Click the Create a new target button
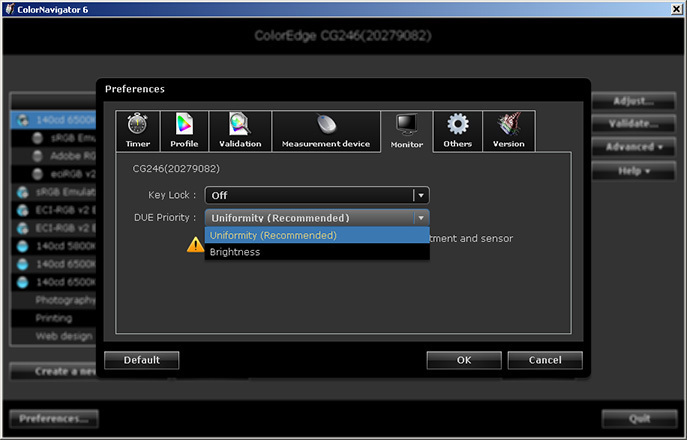The height and width of the screenshot is (440, 687). pyautogui.click(x=53, y=372)
